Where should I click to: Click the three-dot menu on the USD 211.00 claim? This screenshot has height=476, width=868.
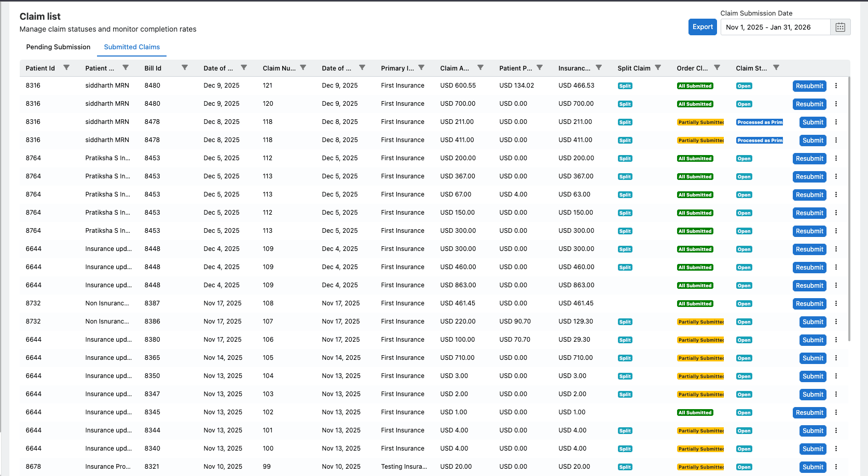(x=836, y=122)
